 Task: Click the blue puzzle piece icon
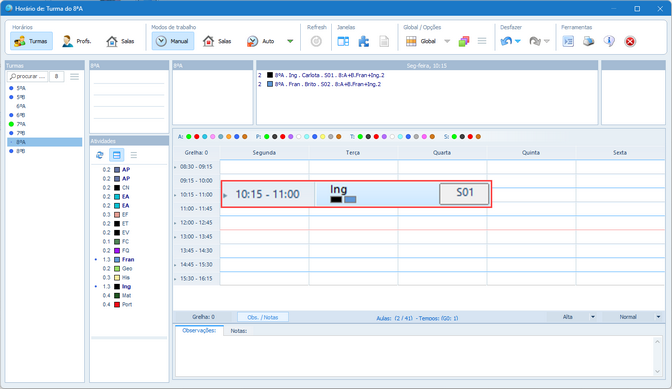click(363, 41)
